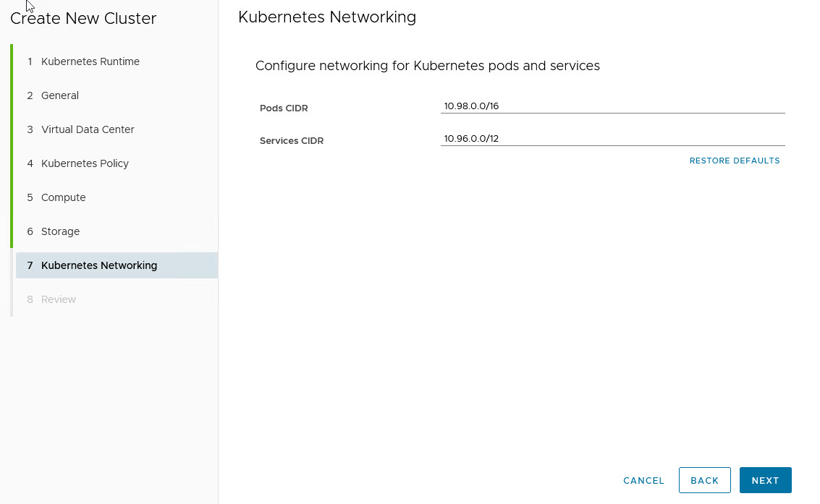
Task: Switch to the Storage step
Action: tap(60, 231)
